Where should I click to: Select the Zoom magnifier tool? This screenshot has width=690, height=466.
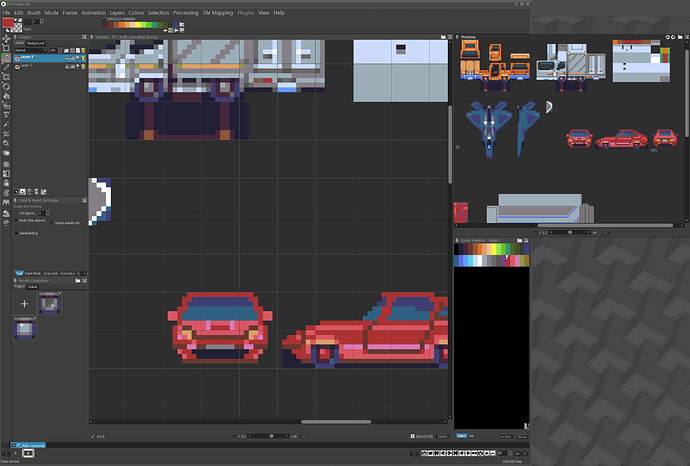tap(6, 143)
